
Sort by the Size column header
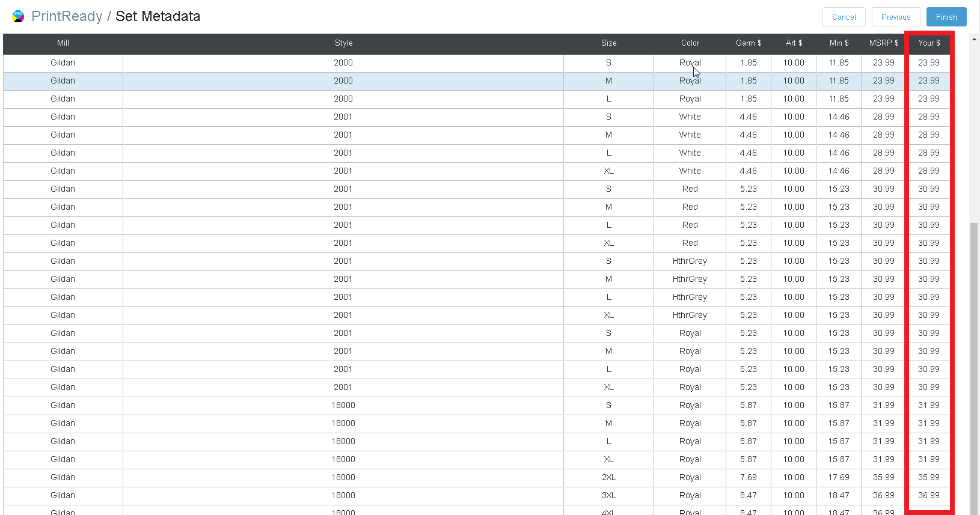pyautogui.click(x=608, y=43)
